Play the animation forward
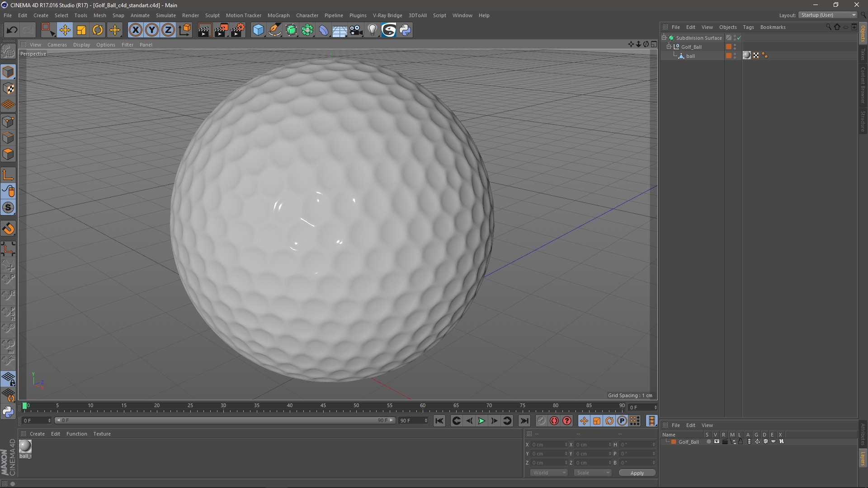868x488 pixels. click(482, 421)
